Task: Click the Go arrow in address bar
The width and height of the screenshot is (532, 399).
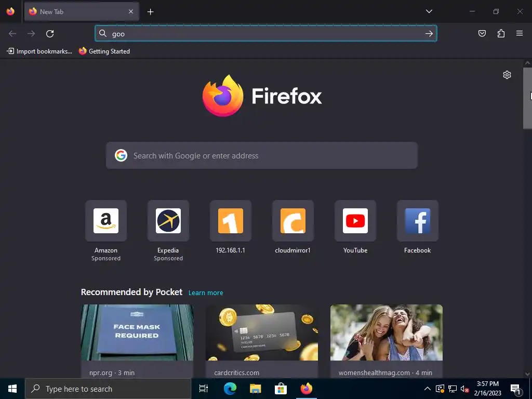Action: pos(429,34)
